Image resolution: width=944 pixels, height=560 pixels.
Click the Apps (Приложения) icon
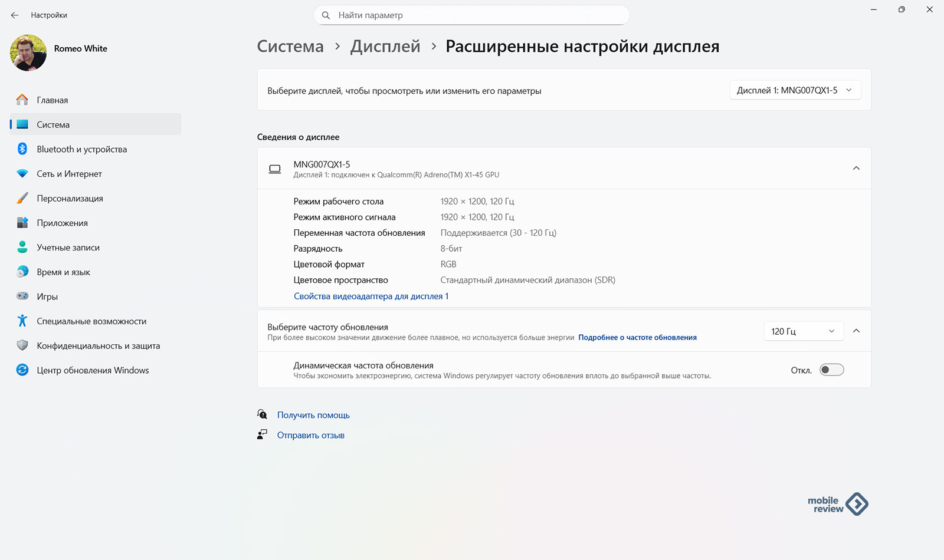click(x=22, y=223)
